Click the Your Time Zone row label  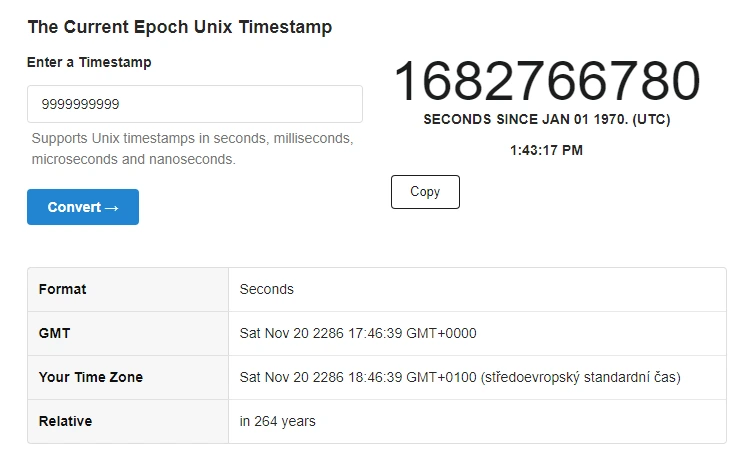[91, 377]
